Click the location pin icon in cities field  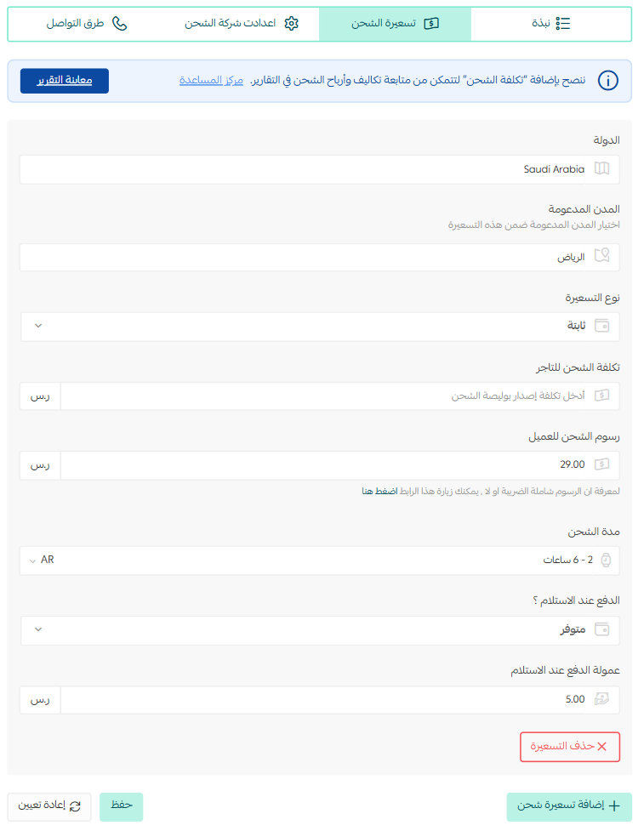click(601, 257)
